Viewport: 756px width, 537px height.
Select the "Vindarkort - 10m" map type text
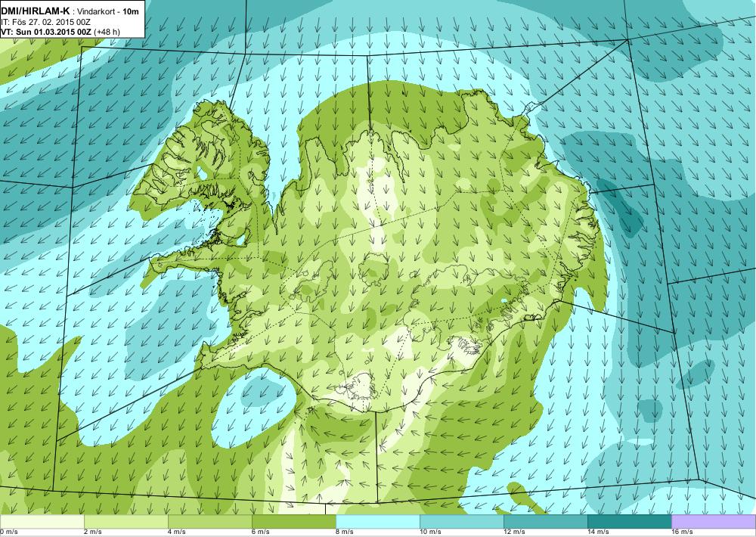pos(107,11)
